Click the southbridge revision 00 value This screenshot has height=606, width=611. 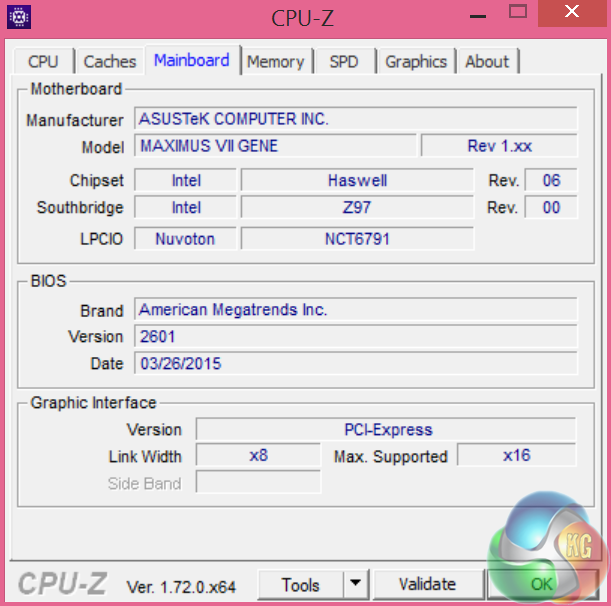(551, 207)
